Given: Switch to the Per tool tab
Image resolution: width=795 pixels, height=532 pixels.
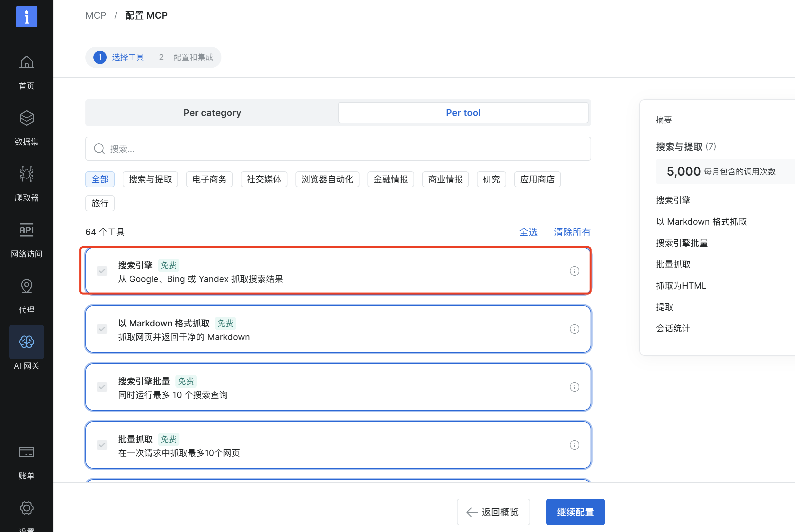Looking at the screenshot, I should point(463,113).
